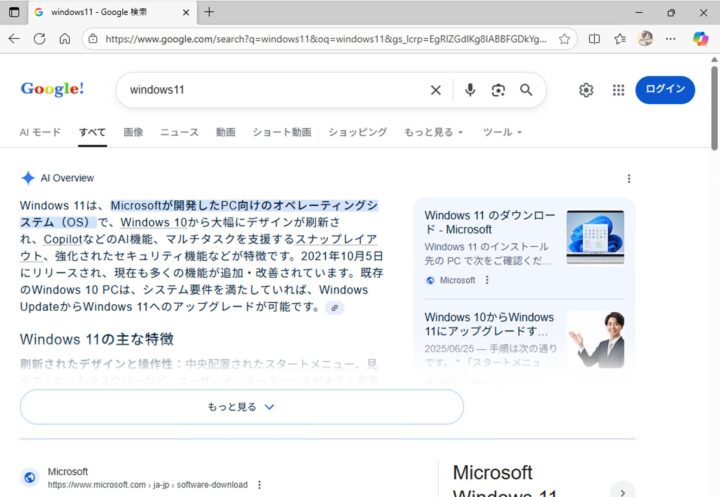Click the AI Overview three-dot menu
The image size is (720, 497).
[x=629, y=179]
